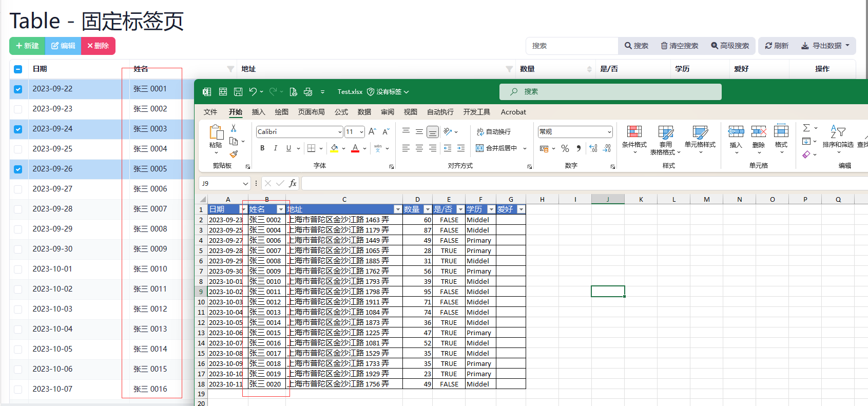Click the Wrap Text button

coord(494,132)
